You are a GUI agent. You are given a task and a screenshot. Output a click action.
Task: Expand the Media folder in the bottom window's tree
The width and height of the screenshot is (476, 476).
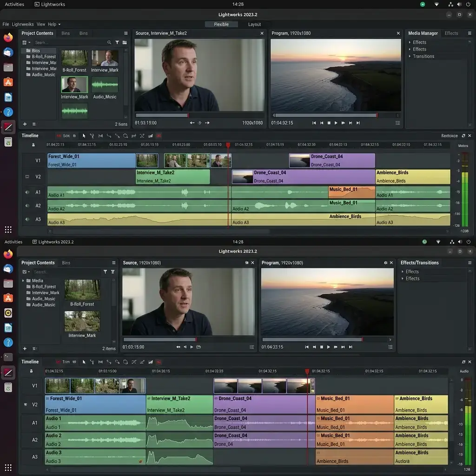23,280
